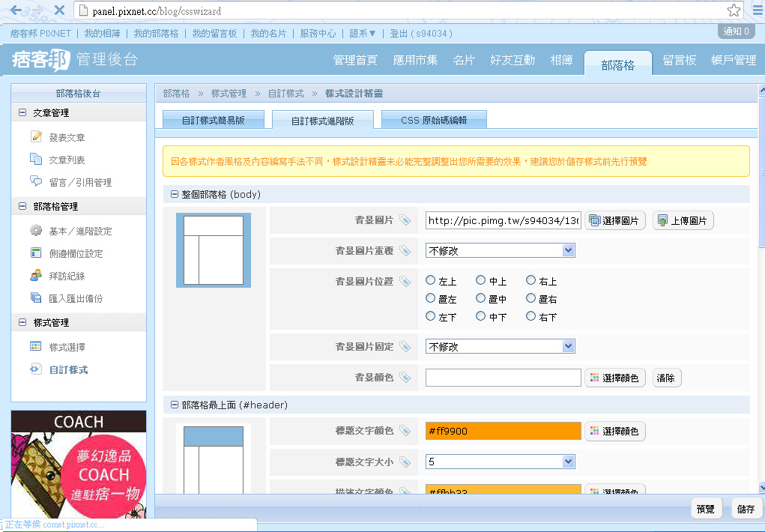Screen dimensions: 765x532
Task: Collapse the 整個部落格 (body) section
Action: click(174, 194)
